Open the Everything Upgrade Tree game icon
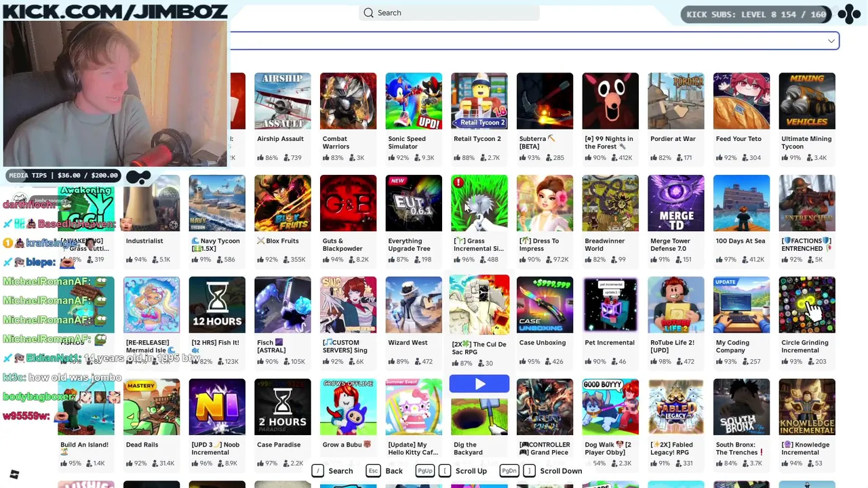 tap(414, 203)
